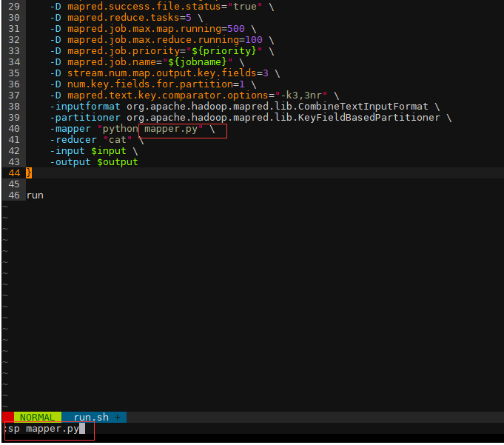Click mapred.text.key.comparator.options property
504x445 pixels.
[168, 96]
